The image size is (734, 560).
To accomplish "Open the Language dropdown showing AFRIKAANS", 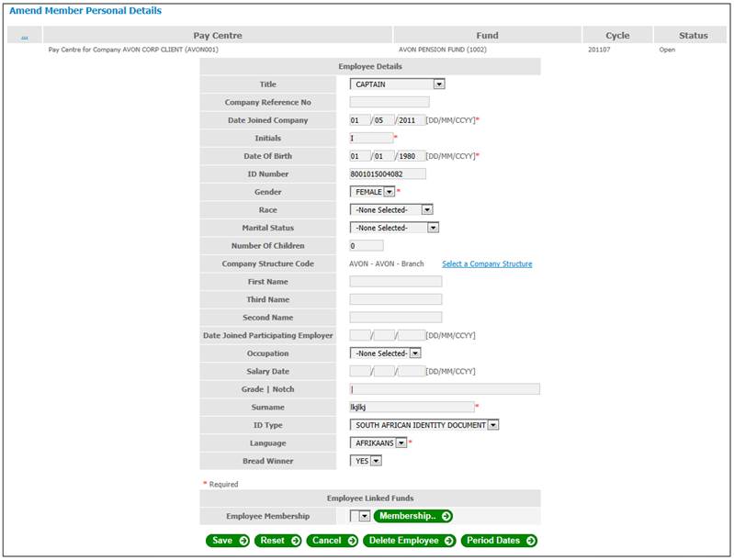I will [378, 442].
